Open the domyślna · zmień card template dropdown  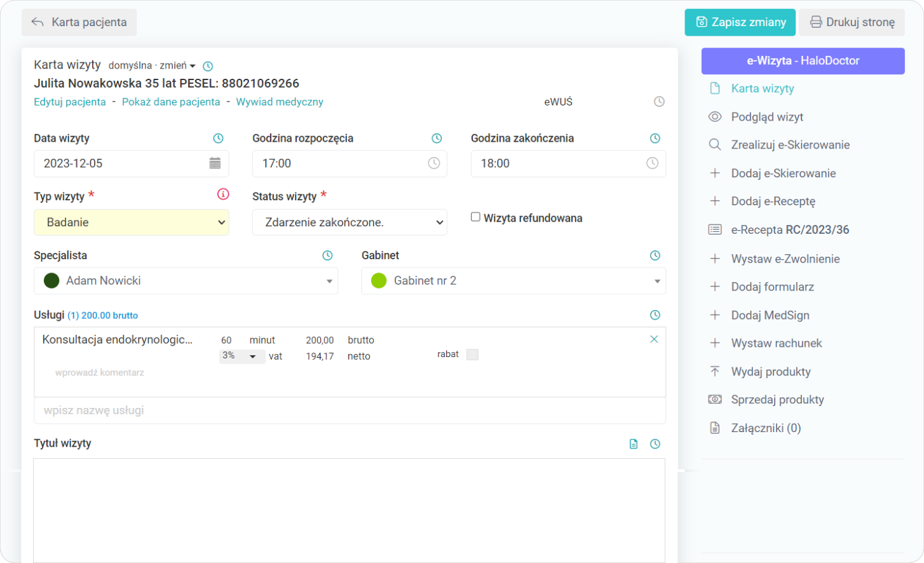(x=152, y=65)
